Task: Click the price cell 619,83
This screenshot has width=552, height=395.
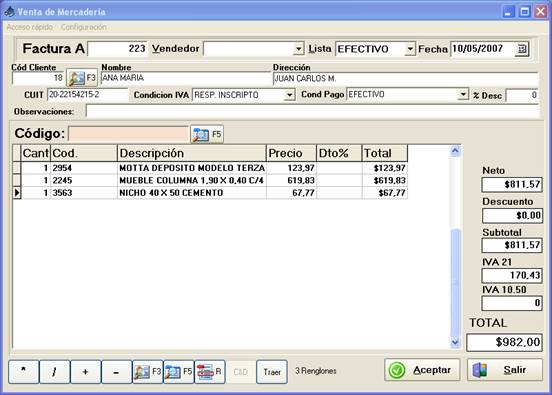Action: [x=291, y=180]
